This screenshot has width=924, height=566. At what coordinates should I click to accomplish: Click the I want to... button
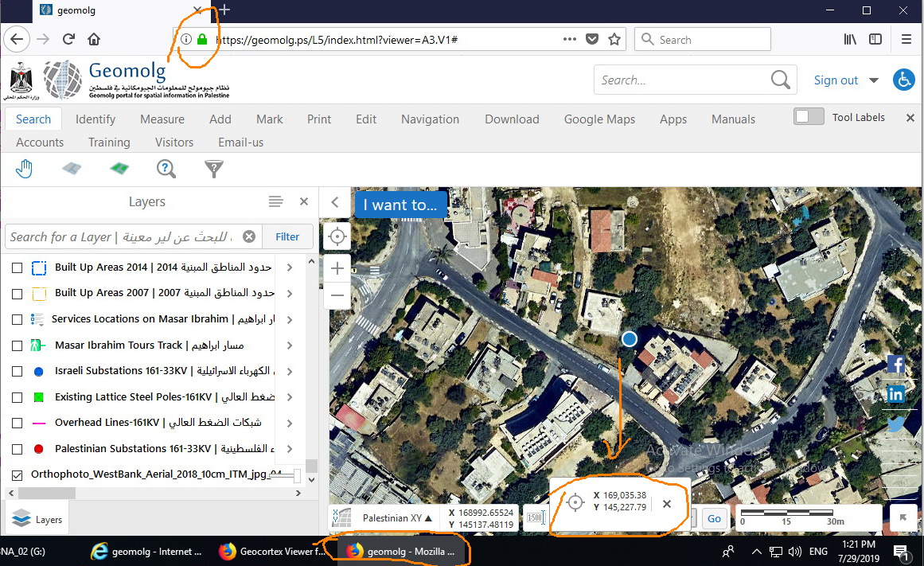(x=400, y=205)
